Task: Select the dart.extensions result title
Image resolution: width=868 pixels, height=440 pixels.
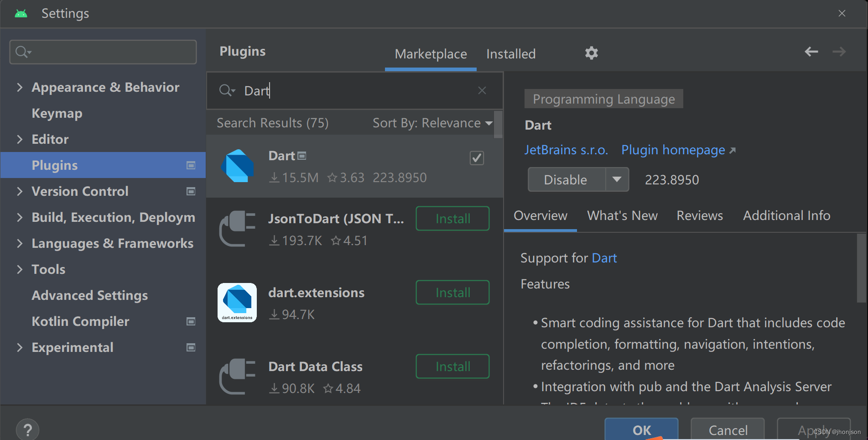Action: pos(317,293)
